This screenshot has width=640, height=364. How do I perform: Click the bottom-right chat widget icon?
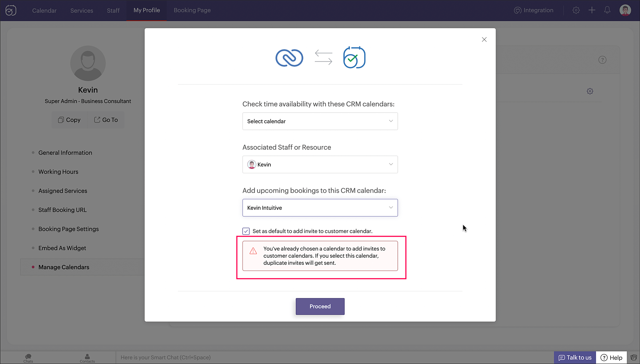click(x=633, y=358)
